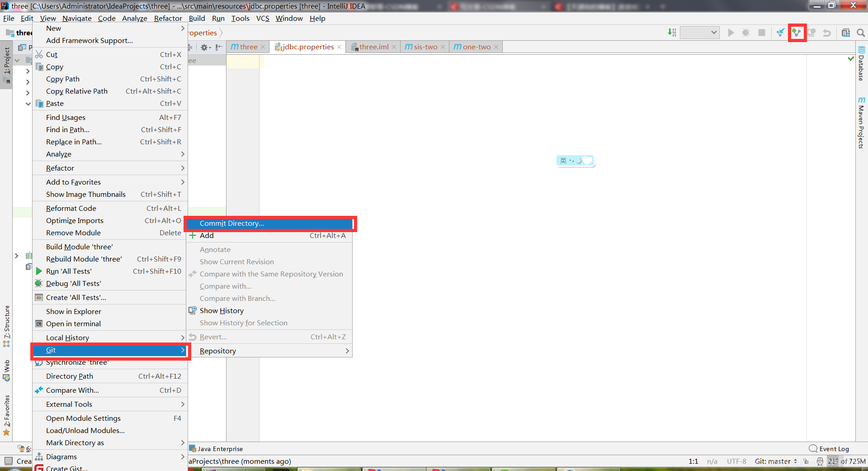This screenshot has width=868, height=471.
Task: Open the VCS menu in menu bar
Action: (263, 19)
